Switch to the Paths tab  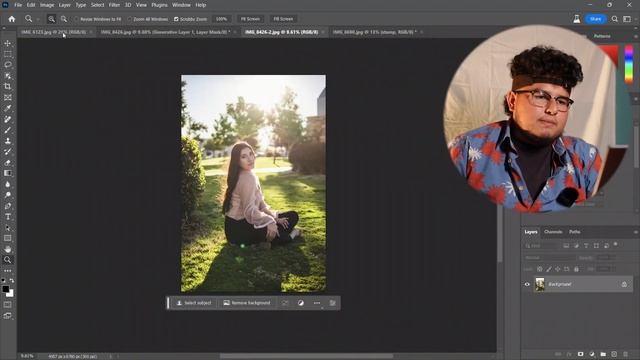(x=575, y=232)
